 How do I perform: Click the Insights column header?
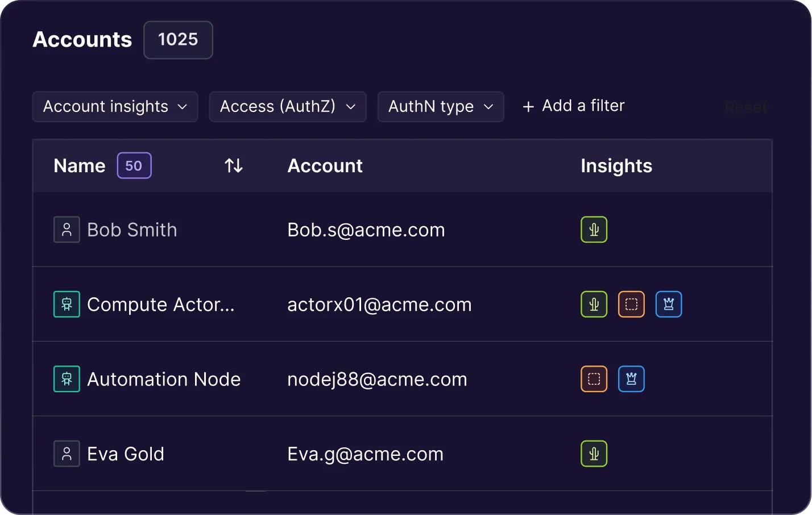[616, 166]
